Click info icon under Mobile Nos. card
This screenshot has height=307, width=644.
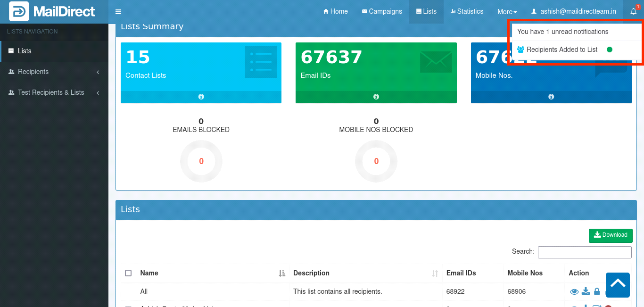[x=551, y=97]
